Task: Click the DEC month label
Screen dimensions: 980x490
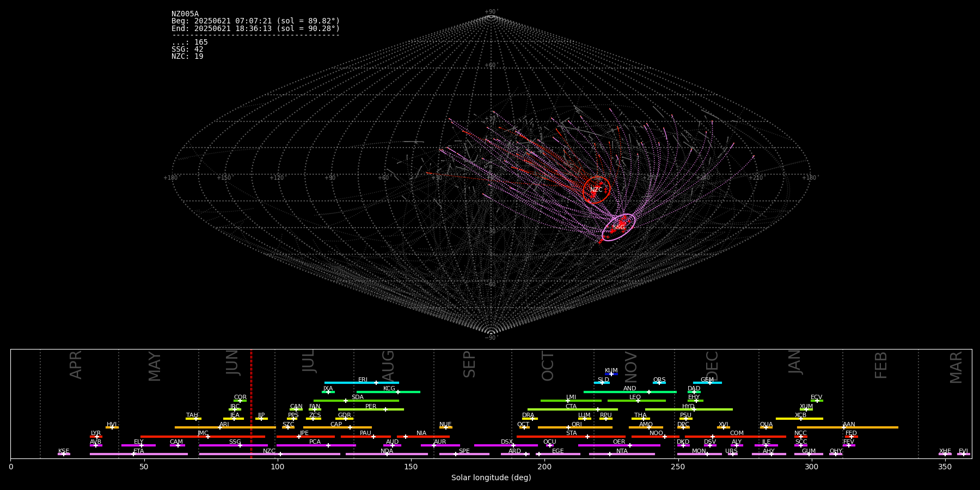Action: tap(713, 366)
